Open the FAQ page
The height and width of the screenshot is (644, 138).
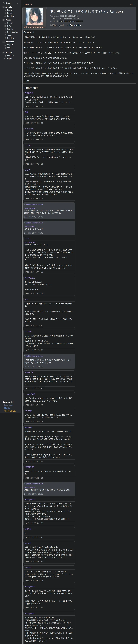pos(9,48)
